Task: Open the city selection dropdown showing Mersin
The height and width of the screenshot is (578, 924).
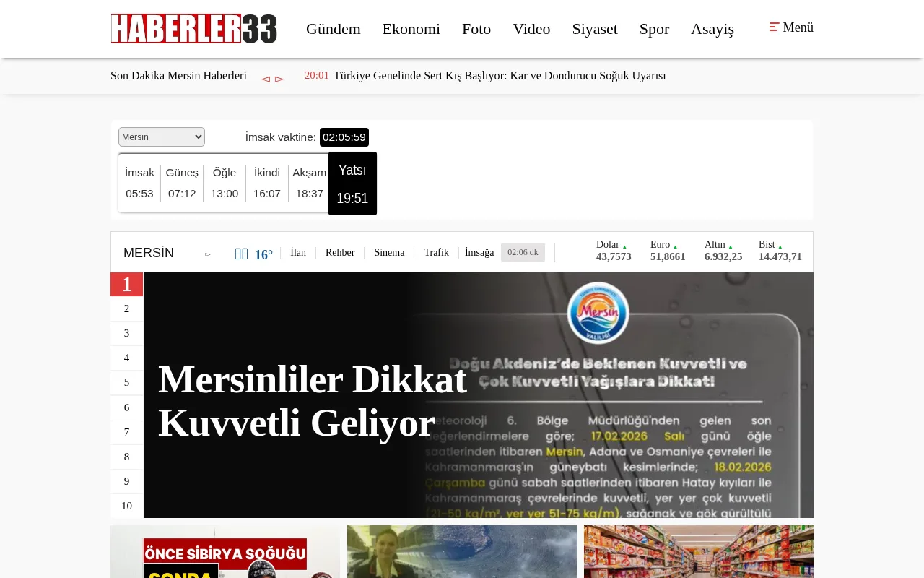Action: (x=161, y=137)
